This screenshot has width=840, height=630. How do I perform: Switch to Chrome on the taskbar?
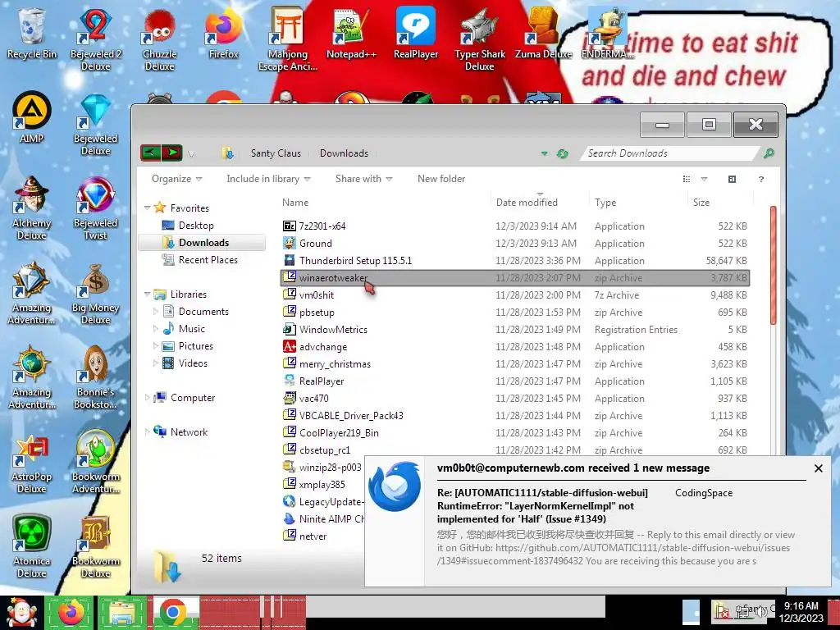tap(172, 613)
